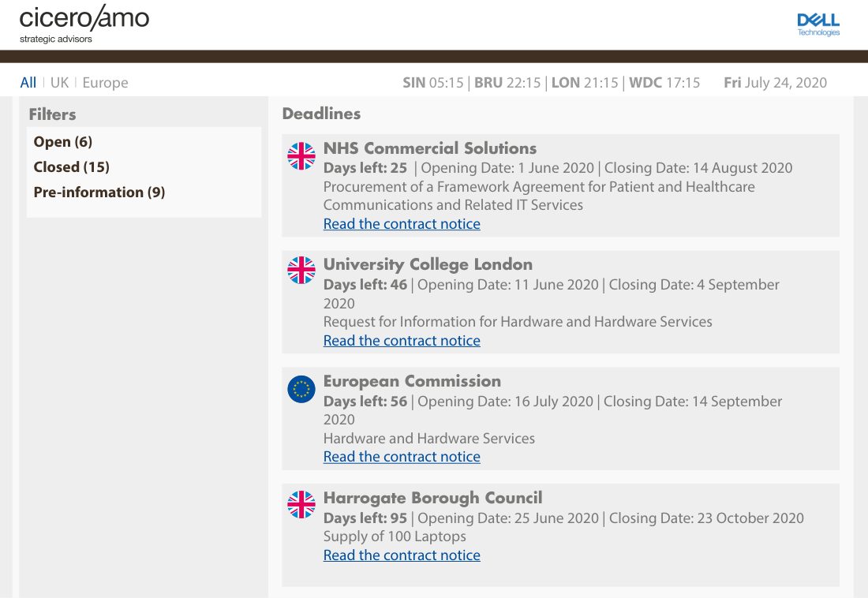
Task: Click the BRU 22:15 clock
Action: [507, 83]
